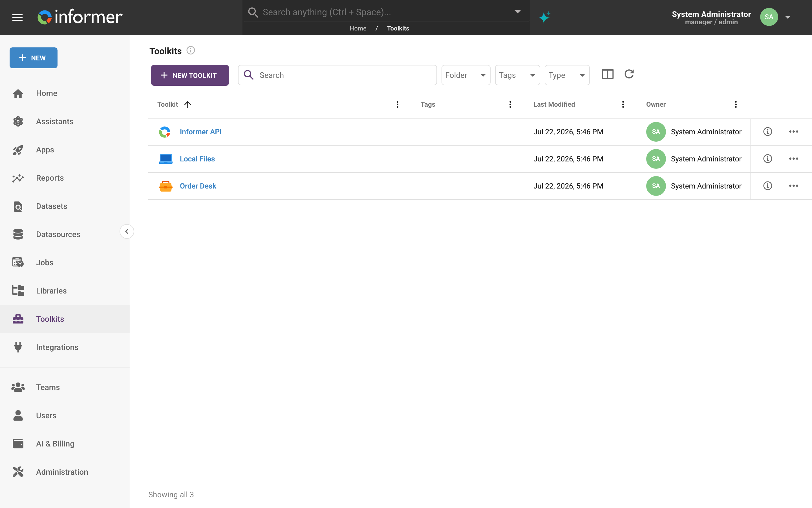The width and height of the screenshot is (812, 508).
Task: Open the Local Files toolkit
Action: pos(197,159)
